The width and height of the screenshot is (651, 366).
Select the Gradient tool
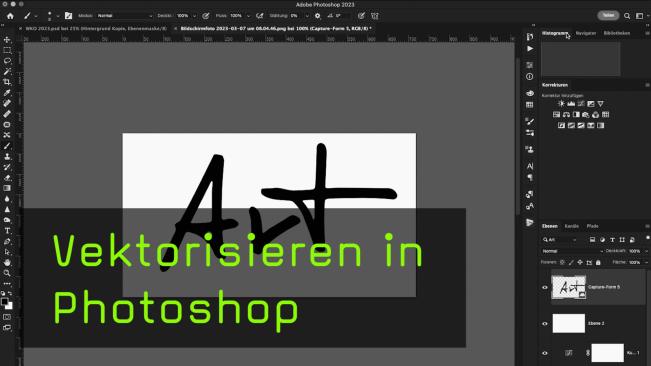(x=7, y=188)
